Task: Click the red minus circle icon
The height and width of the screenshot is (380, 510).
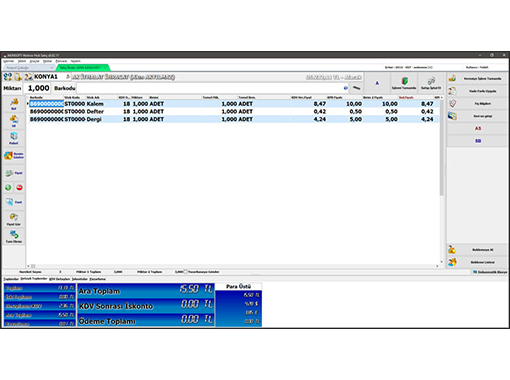Action: pos(19,187)
